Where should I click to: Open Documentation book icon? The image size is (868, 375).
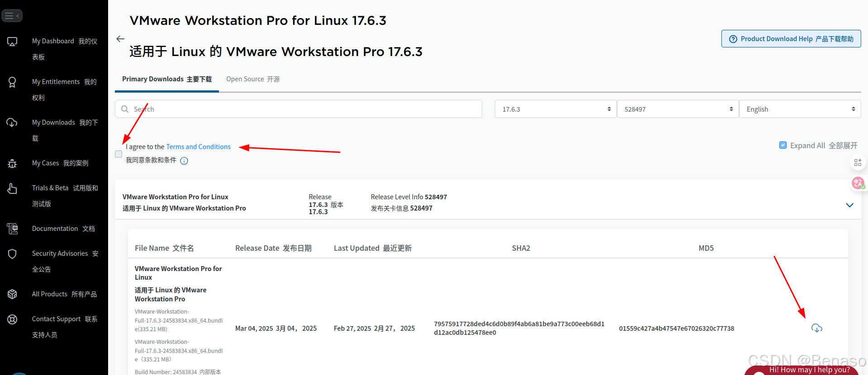click(x=12, y=229)
